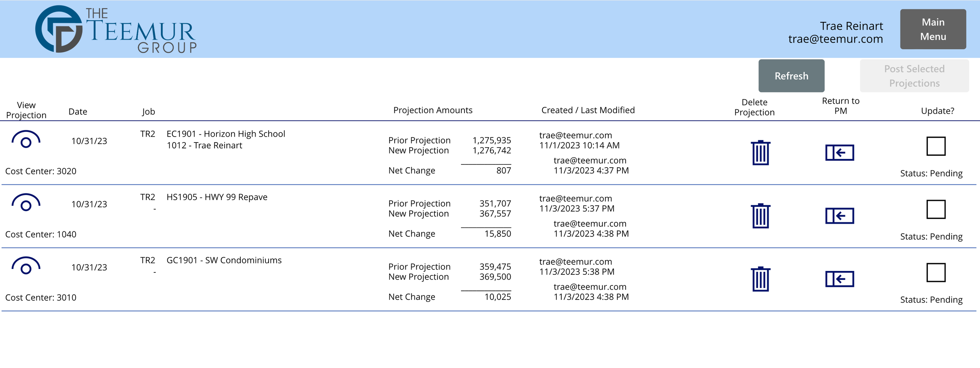Click 'Trae Reinart' user name in header
Image resolution: width=980 pixels, height=368 pixels.
tap(851, 26)
